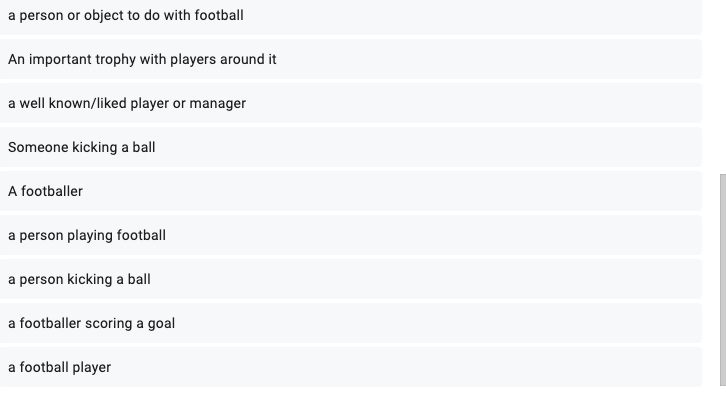Viewport: 726px width, 400px height.
Task: Click the vertical scrollbar thumb
Action: pos(722,280)
